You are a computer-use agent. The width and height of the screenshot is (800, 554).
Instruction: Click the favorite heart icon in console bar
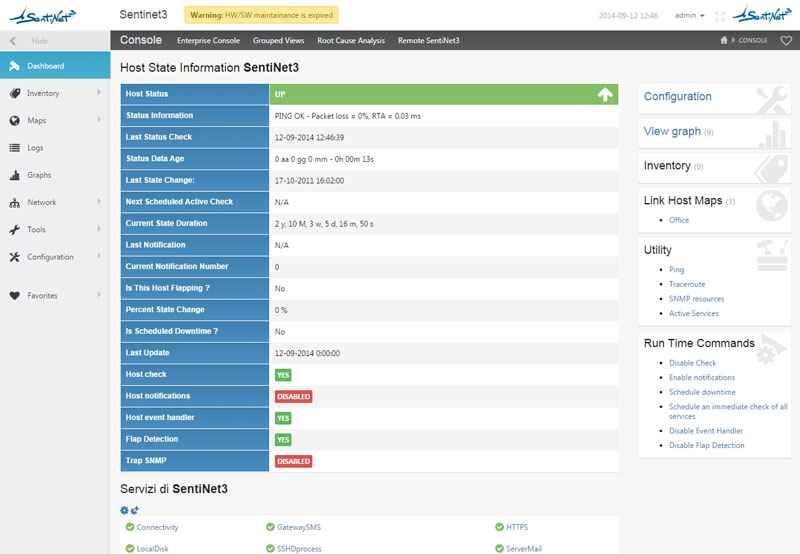click(786, 40)
